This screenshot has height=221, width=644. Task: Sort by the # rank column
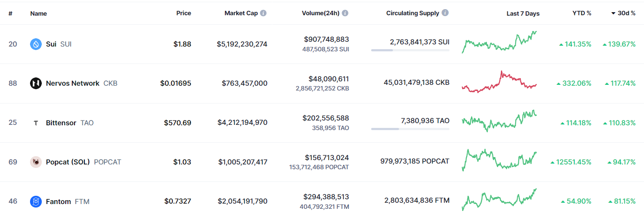(x=10, y=13)
